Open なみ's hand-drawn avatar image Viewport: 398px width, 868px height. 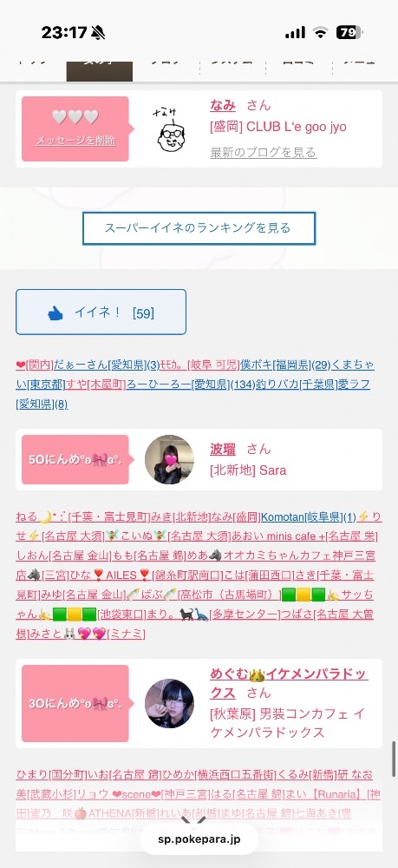(x=169, y=131)
